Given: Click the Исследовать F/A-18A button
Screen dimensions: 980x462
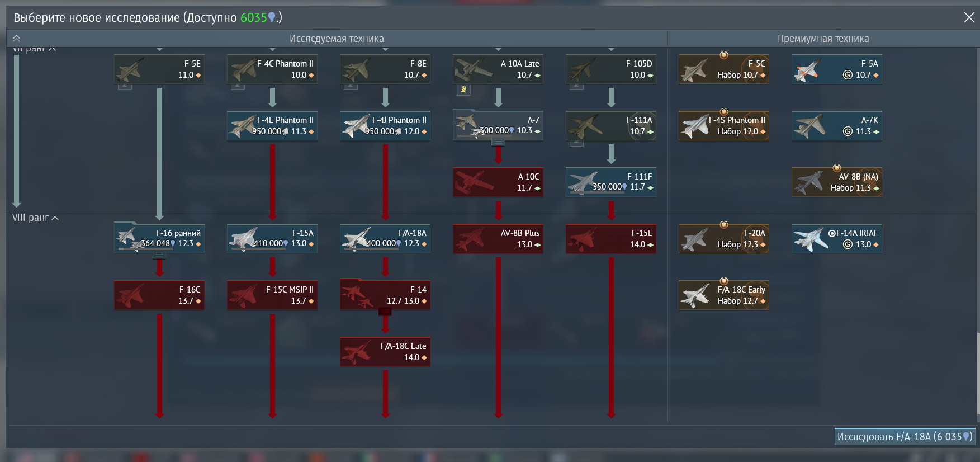Looking at the screenshot, I should (x=905, y=437).
